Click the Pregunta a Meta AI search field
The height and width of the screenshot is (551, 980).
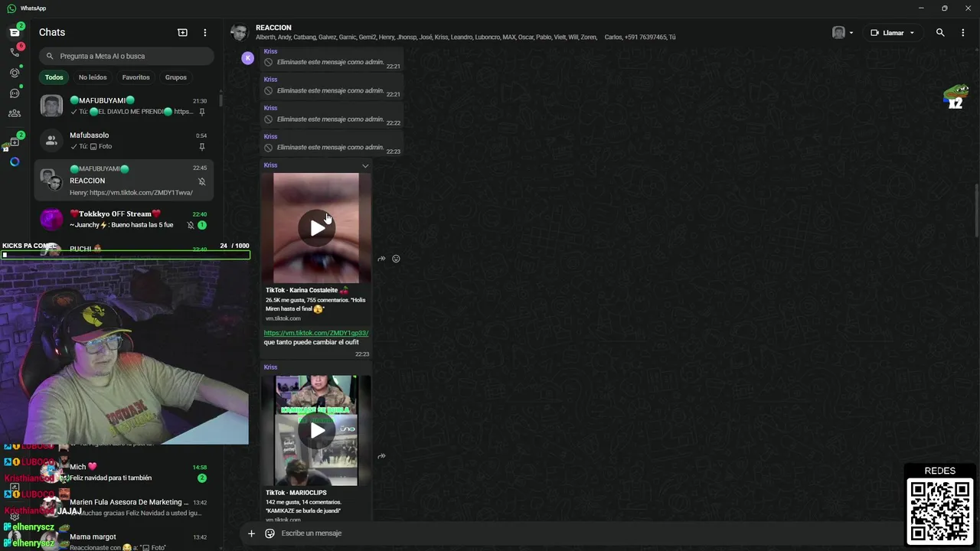(x=126, y=56)
